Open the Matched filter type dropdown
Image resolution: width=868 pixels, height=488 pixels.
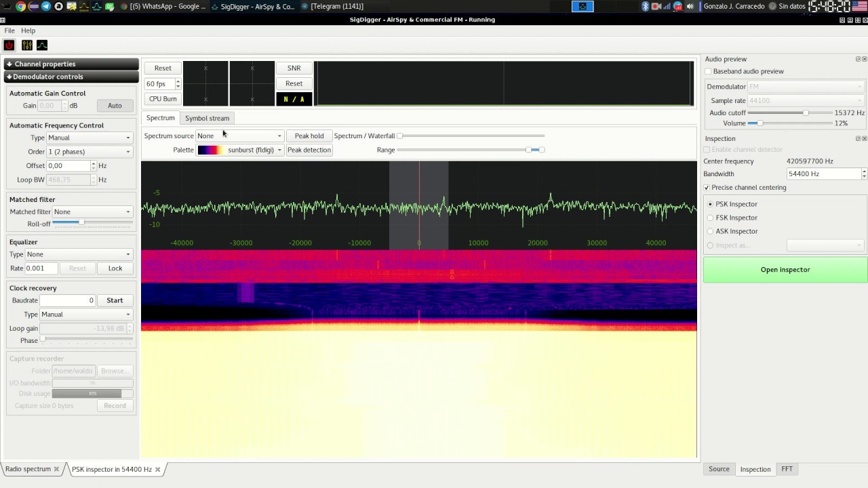[92, 212]
